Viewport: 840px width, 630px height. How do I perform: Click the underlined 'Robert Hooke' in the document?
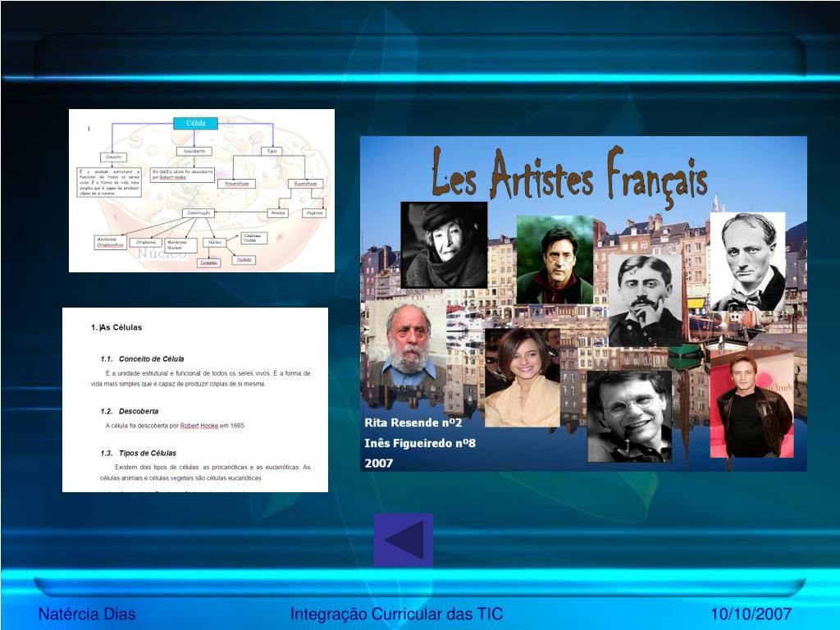point(199,426)
